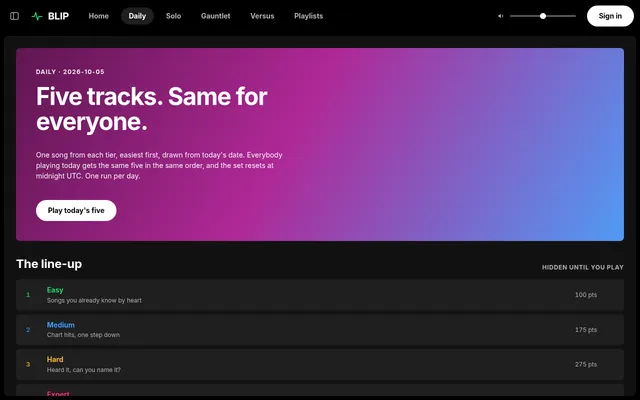Viewport: 640px width, 400px height.
Task: Open the Playlists tab
Action: [309, 16]
